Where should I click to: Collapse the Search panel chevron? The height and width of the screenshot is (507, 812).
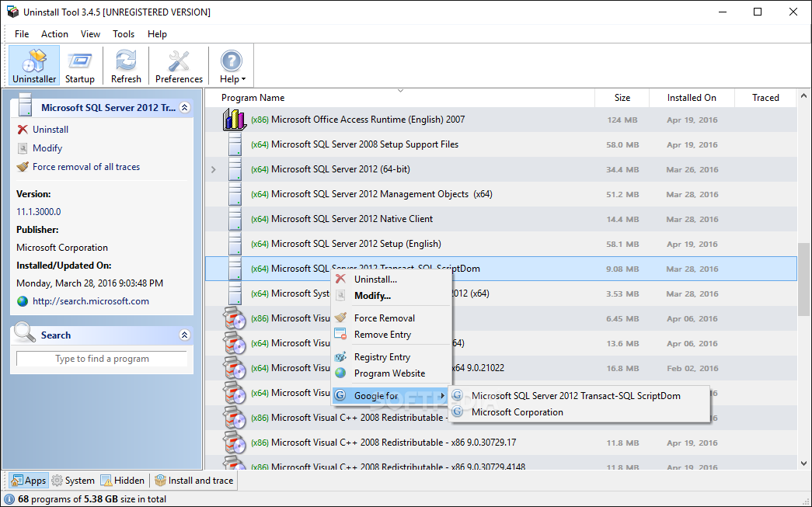coord(184,335)
